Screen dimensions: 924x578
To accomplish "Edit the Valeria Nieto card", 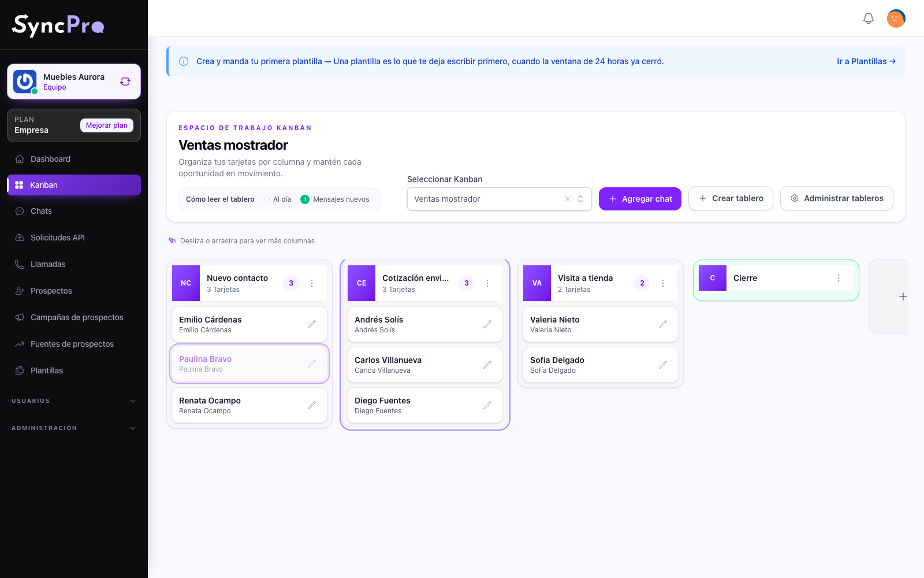I will coord(663,324).
